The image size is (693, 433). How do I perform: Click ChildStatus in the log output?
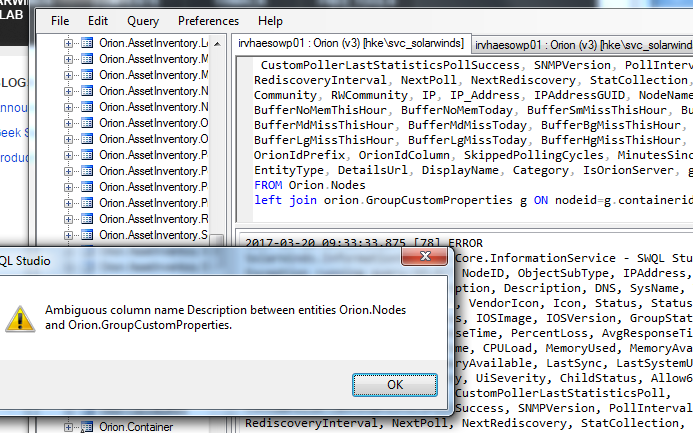tap(598, 378)
